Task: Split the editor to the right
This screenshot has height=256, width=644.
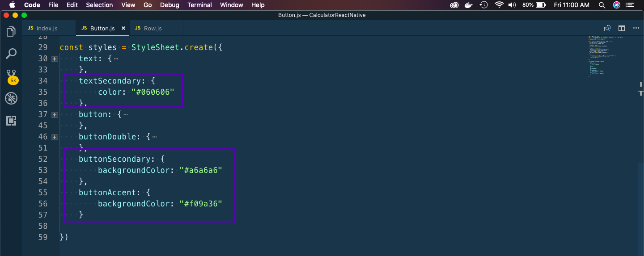Action: click(x=621, y=28)
